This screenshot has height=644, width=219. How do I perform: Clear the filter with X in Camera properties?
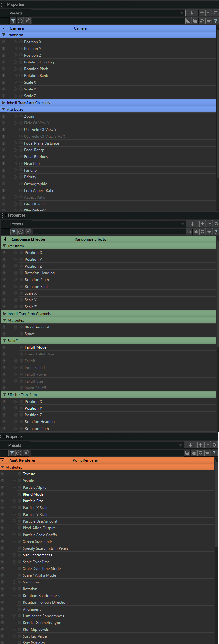tap(27, 21)
